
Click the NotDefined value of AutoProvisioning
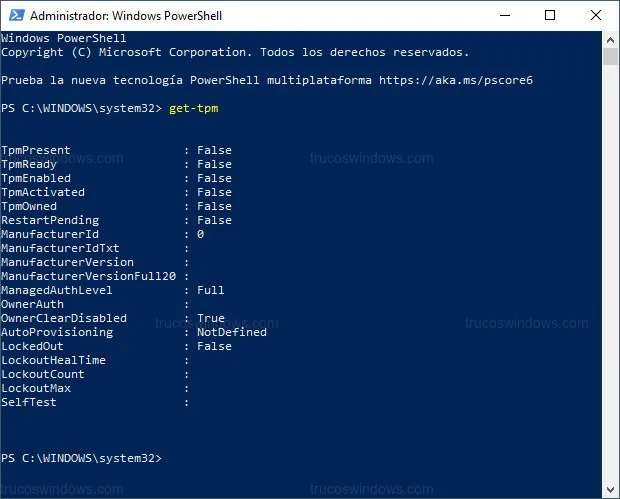(231, 332)
